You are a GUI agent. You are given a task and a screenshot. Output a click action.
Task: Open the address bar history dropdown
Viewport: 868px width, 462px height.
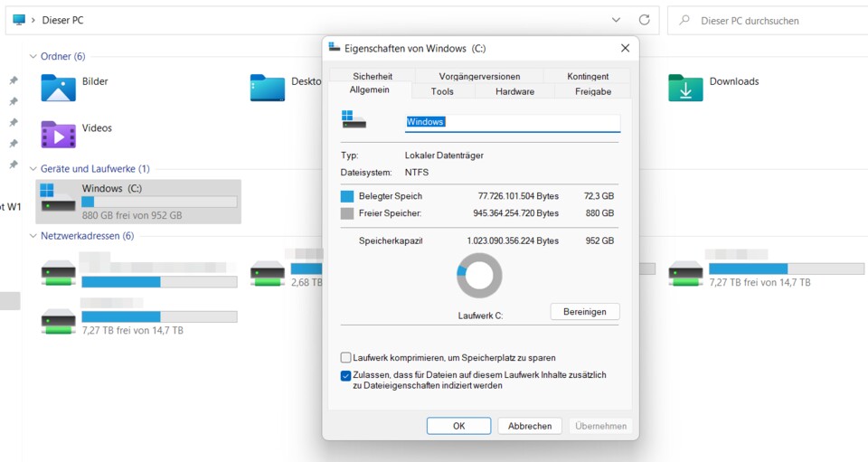click(x=616, y=20)
